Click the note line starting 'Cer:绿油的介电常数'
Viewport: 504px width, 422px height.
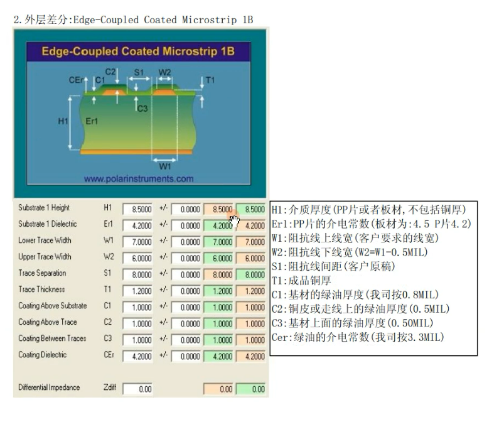click(358, 337)
